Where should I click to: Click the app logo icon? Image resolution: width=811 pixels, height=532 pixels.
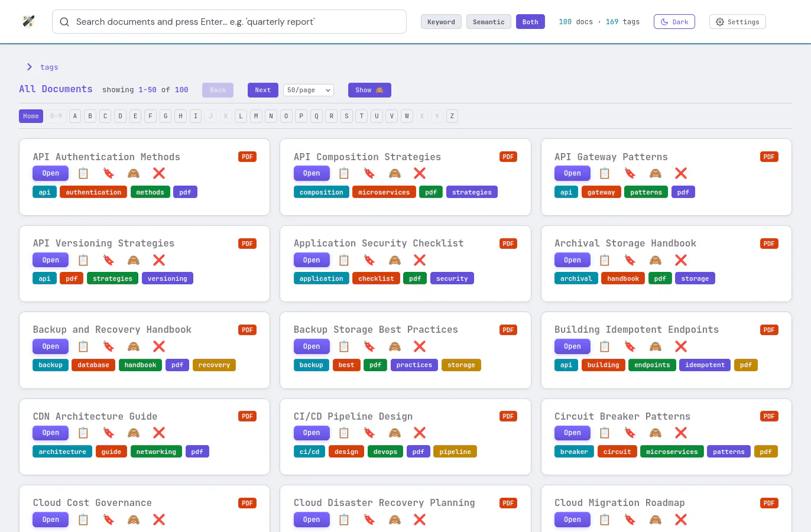pos(28,21)
